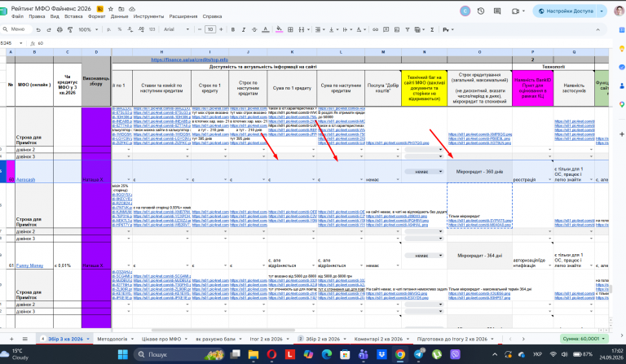Undo the last action in toolbar
626x364 pixels.
click(x=38, y=29)
